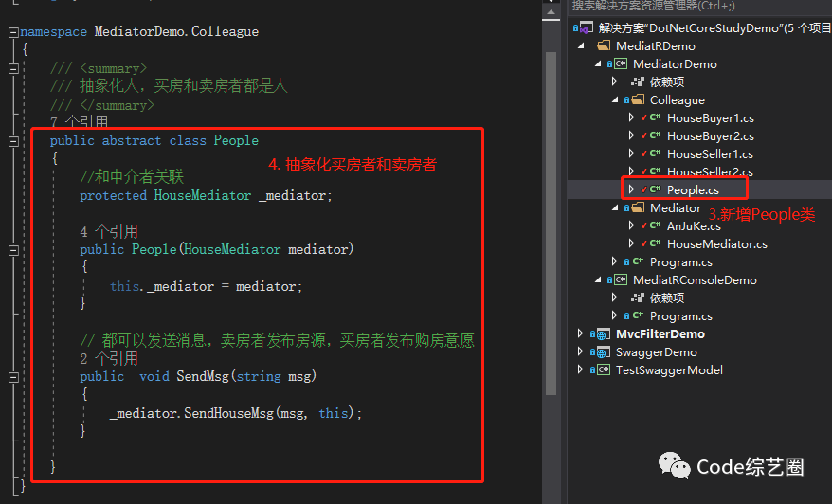
Task: Click the Solution Explorer search box
Action: tap(700, 7)
